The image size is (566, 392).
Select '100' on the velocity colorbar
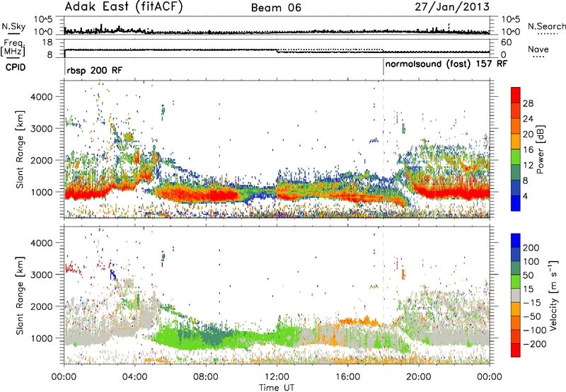[531, 261]
